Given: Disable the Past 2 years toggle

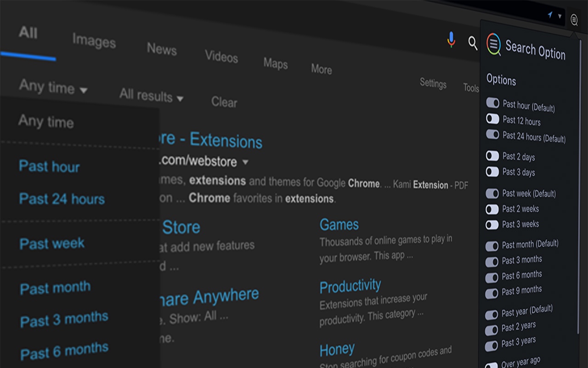Looking at the screenshot, I should (x=492, y=330).
